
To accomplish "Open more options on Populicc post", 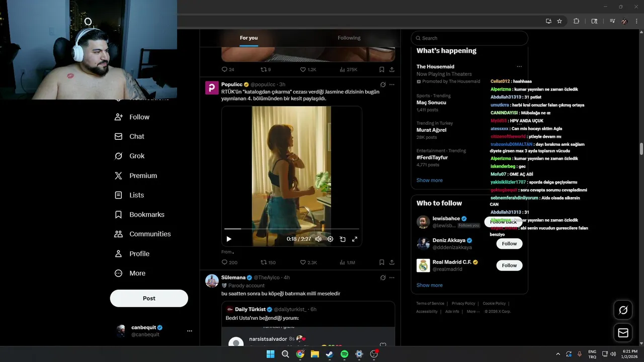I will [392, 84].
